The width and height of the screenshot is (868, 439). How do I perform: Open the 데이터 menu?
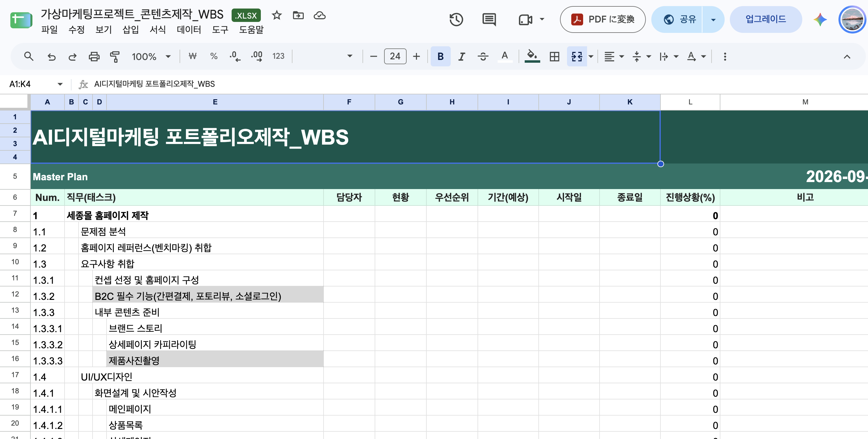tap(189, 30)
